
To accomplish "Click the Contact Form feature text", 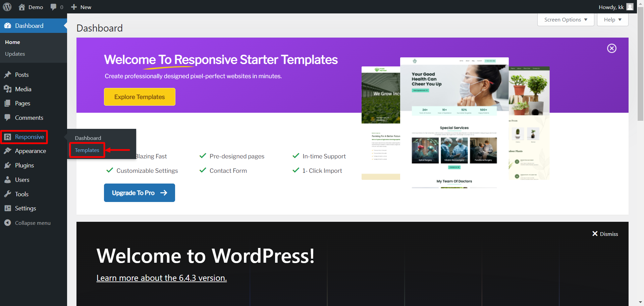I will [x=228, y=171].
